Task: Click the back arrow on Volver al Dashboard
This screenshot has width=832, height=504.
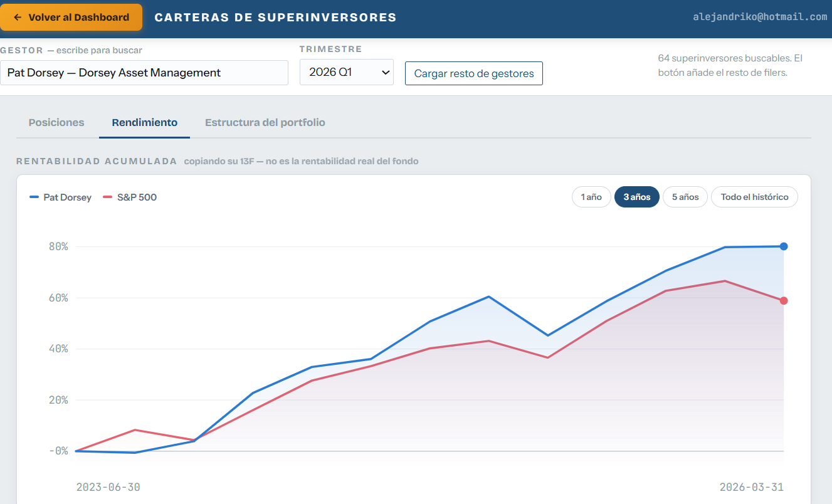Action: point(18,18)
